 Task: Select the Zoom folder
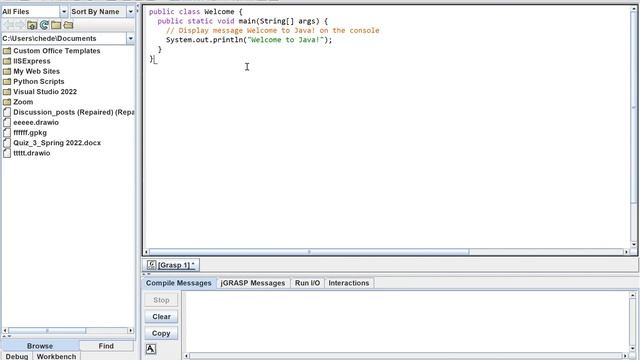click(18, 102)
